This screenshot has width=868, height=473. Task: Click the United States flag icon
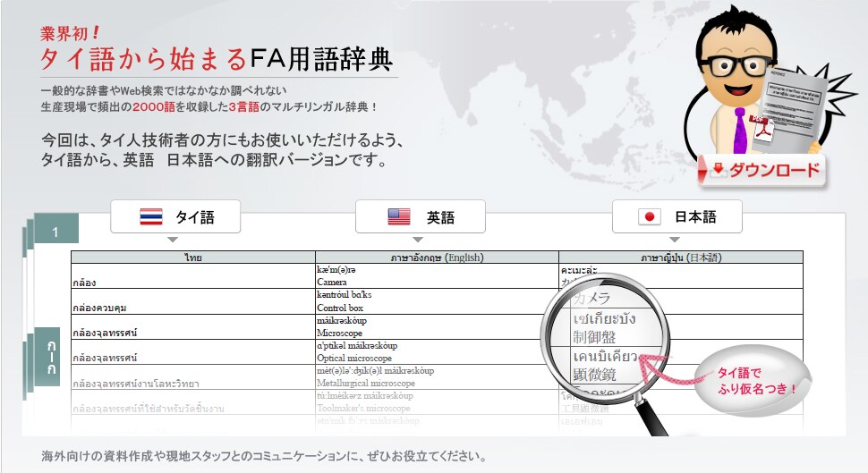(398, 216)
